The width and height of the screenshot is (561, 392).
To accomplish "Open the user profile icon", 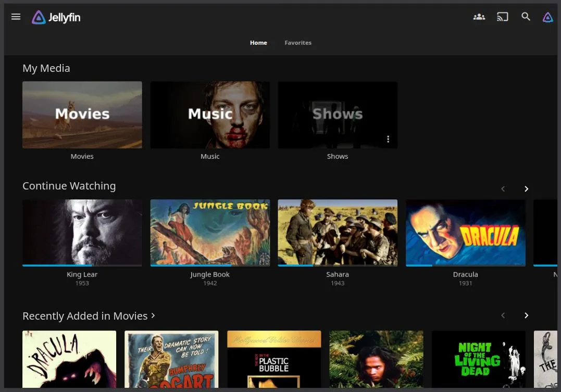I will tap(548, 17).
